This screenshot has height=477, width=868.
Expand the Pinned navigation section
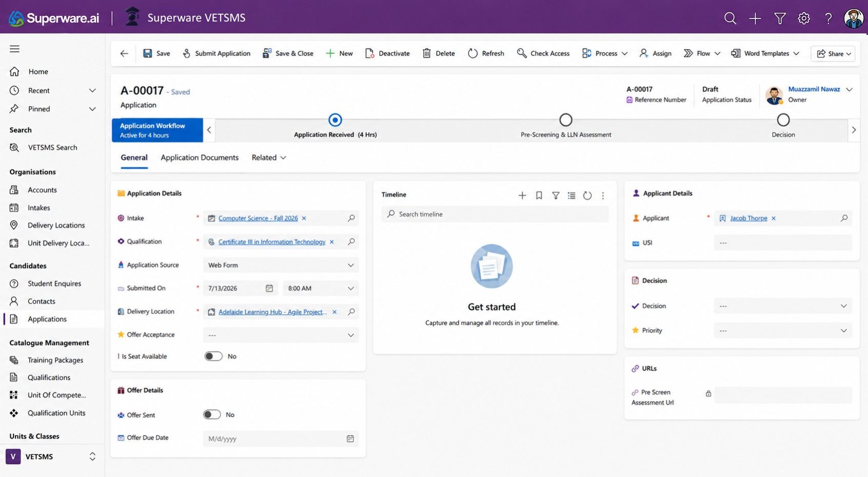(x=92, y=109)
